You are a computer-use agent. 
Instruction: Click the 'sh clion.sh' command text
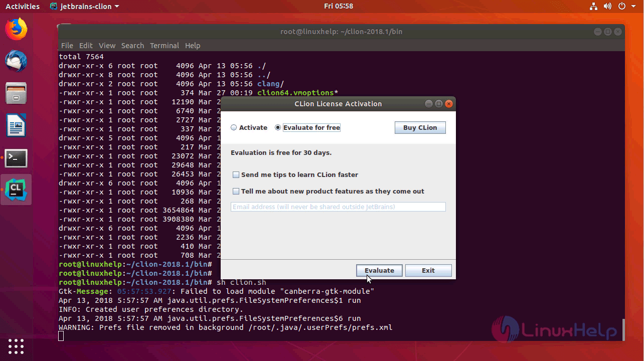(241, 282)
